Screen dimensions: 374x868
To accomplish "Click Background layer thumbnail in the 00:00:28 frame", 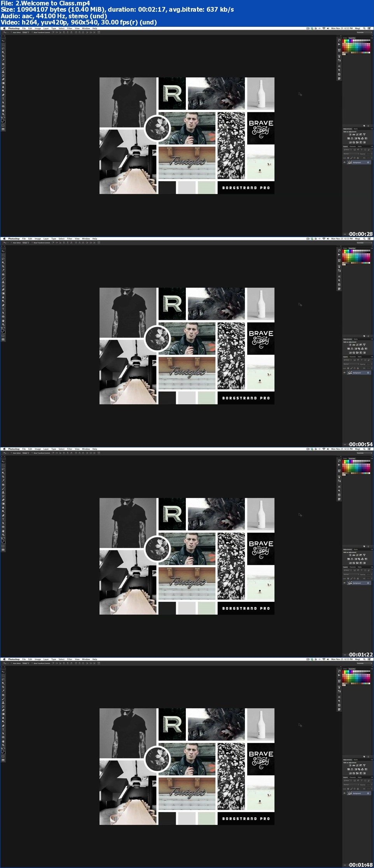I will pos(350,162).
